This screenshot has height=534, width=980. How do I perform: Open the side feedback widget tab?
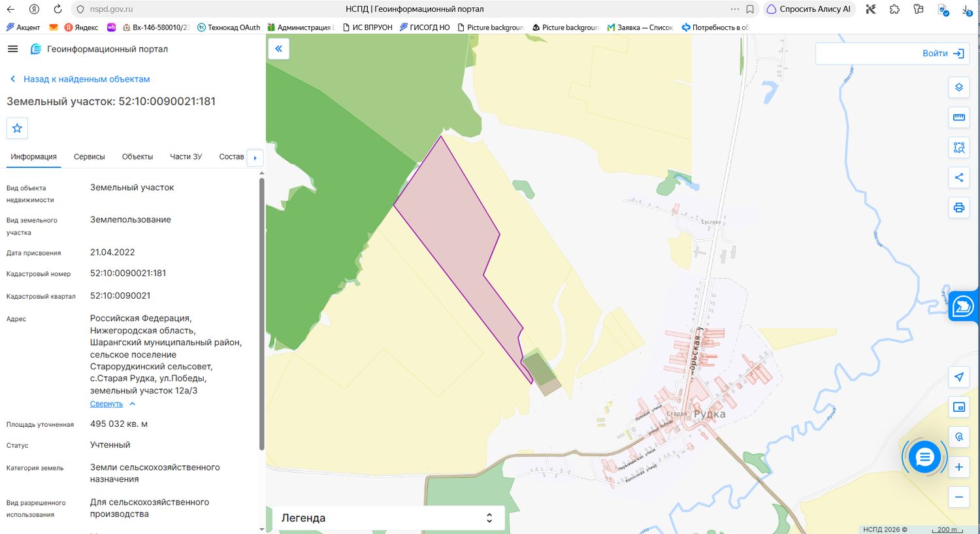964,306
